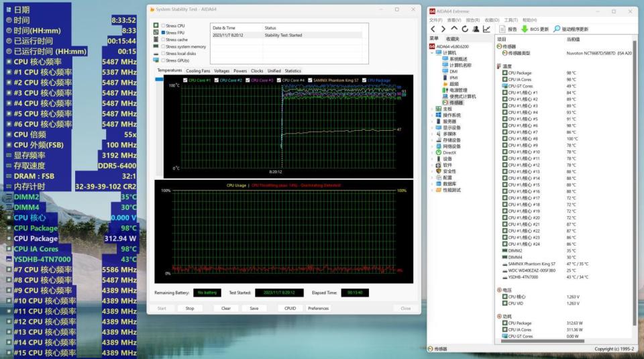The image size is (644, 359).
Task: Select 便携式计算机 in the AIDA64 tree
Action: click(462, 96)
